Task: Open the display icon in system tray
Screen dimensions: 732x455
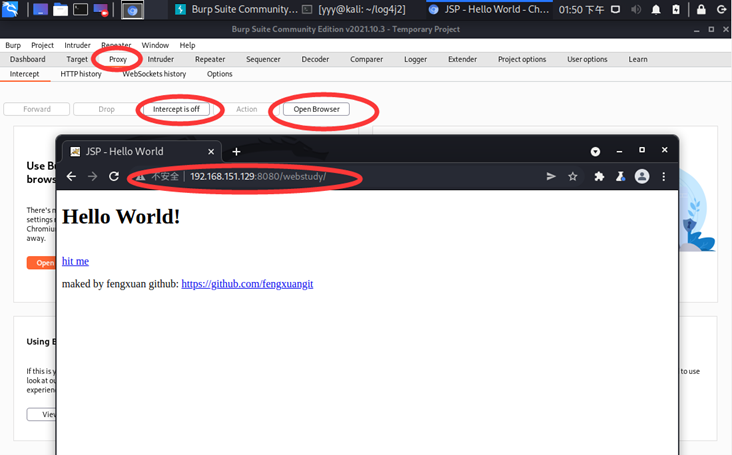Action: pyautogui.click(x=615, y=9)
